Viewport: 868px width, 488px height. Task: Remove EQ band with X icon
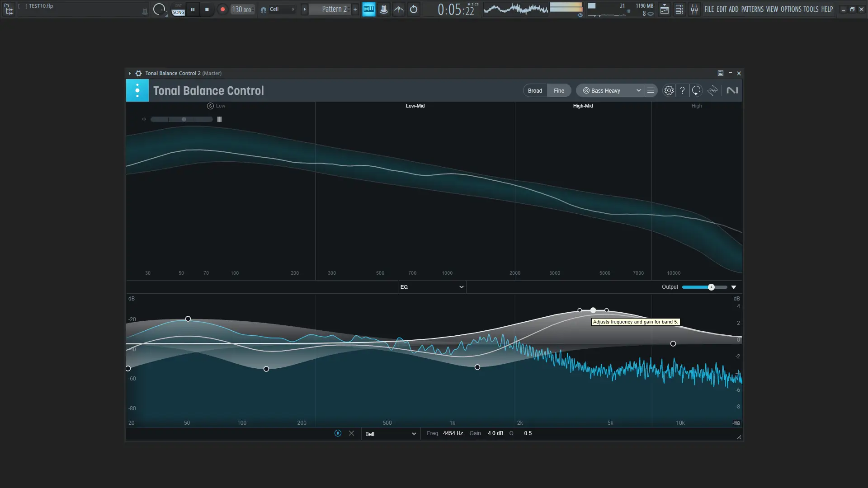coord(351,433)
